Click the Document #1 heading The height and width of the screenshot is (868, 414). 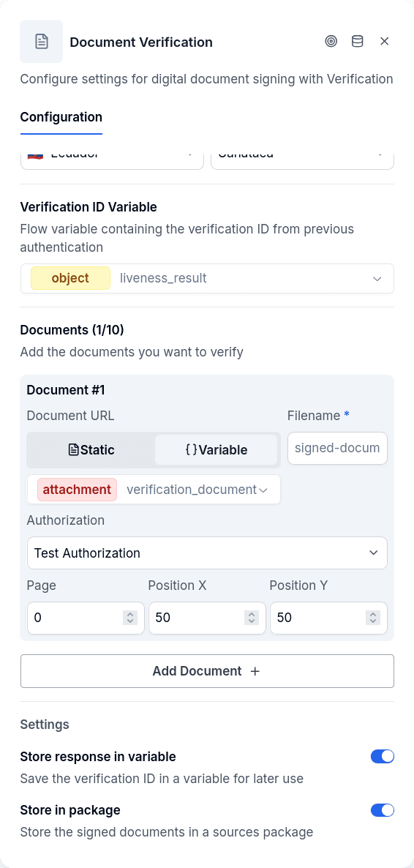click(66, 390)
